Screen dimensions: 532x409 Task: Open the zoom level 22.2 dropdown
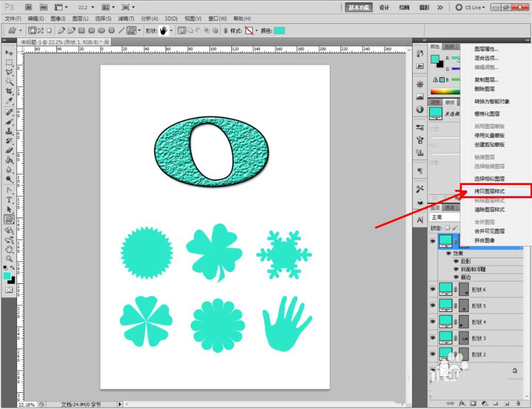tap(93, 7)
